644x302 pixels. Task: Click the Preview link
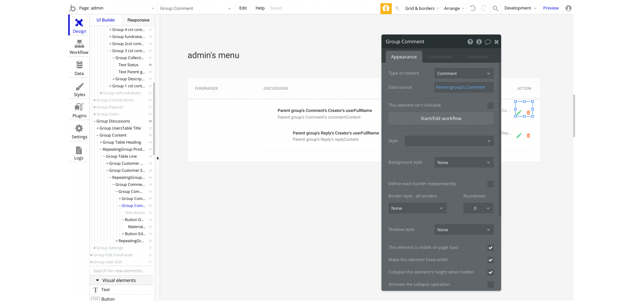click(551, 8)
